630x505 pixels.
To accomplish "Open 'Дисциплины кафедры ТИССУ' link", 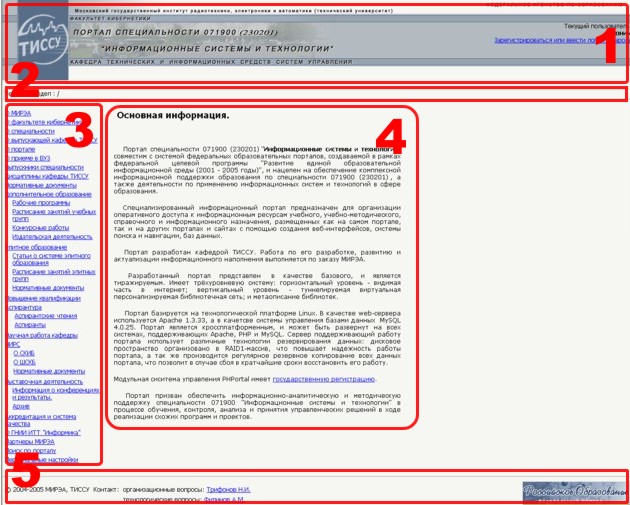I will 48,176.
